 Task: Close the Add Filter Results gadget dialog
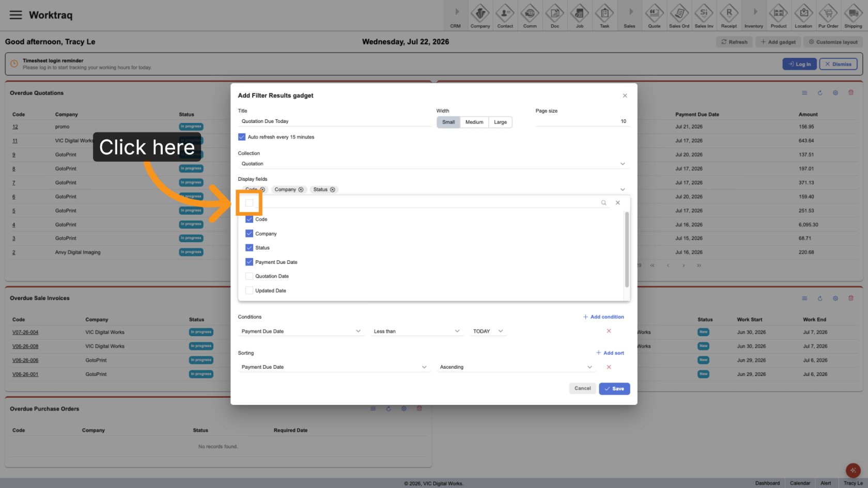point(625,96)
